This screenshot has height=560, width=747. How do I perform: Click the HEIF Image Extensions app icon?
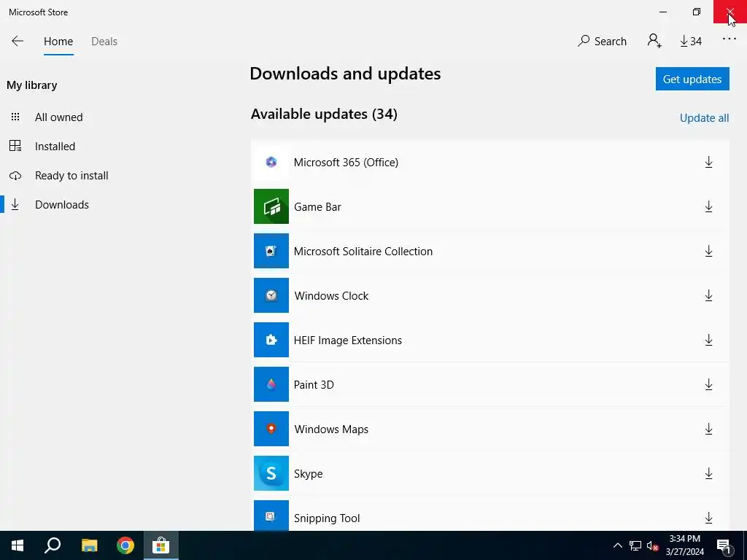[271, 340]
